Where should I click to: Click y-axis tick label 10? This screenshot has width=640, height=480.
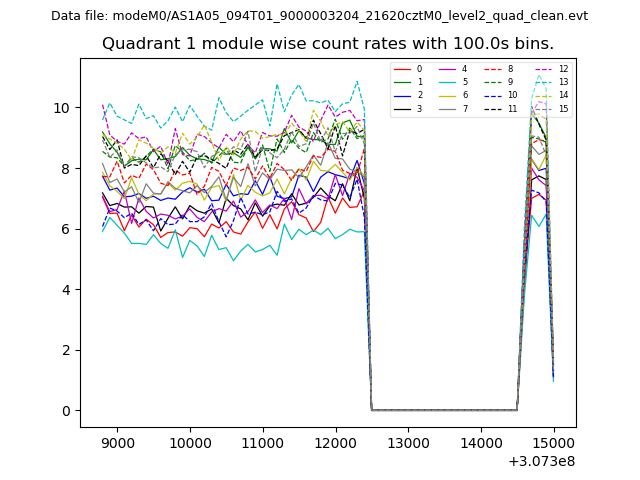pyautogui.click(x=62, y=108)
